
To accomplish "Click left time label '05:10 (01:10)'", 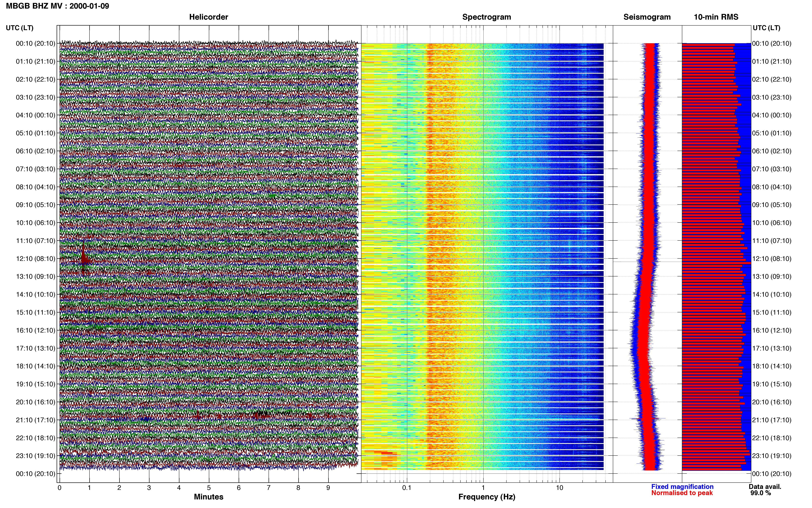I will pos(36,133).
